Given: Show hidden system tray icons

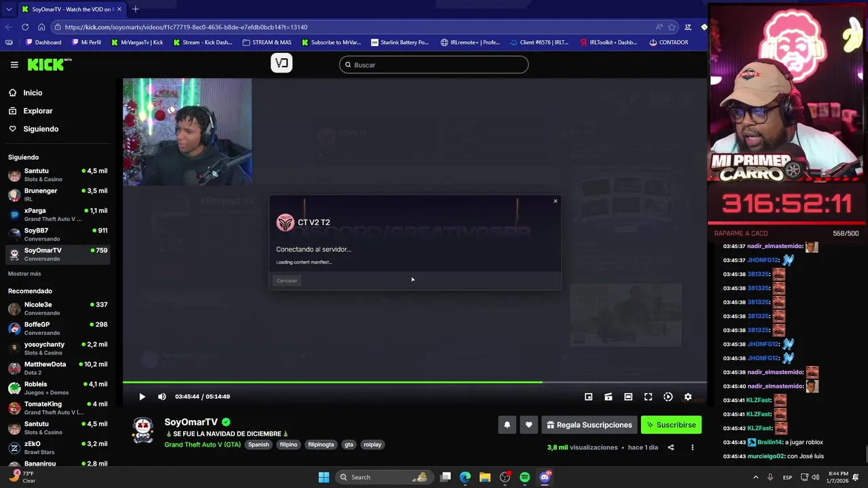Looking at the screenshot, I should [x=755, y=477].
